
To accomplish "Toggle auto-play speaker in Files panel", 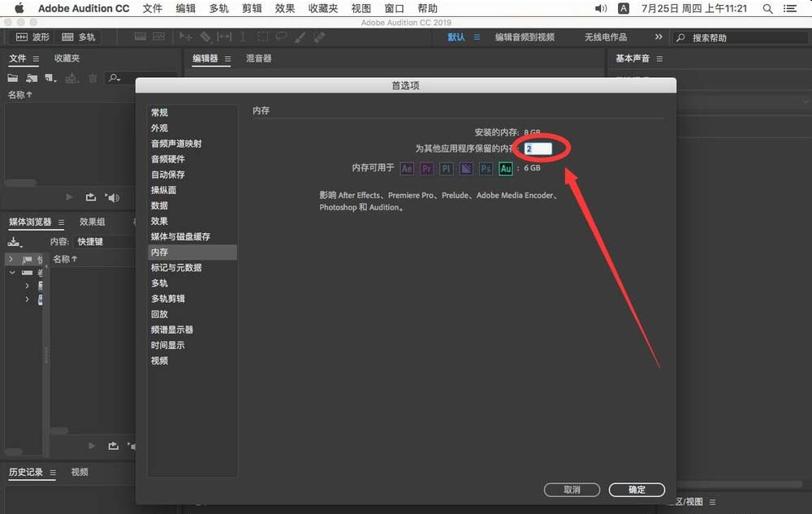I will tap(112, 197).
